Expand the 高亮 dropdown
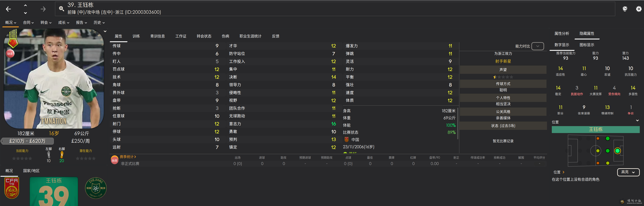The width and height of the screenshot is (644, 206). 628,172
